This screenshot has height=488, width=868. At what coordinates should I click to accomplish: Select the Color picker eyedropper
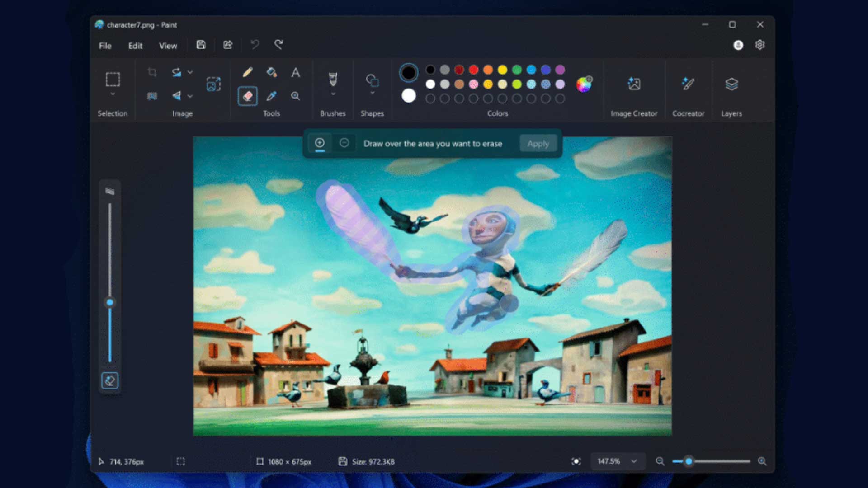pos(271,96)
